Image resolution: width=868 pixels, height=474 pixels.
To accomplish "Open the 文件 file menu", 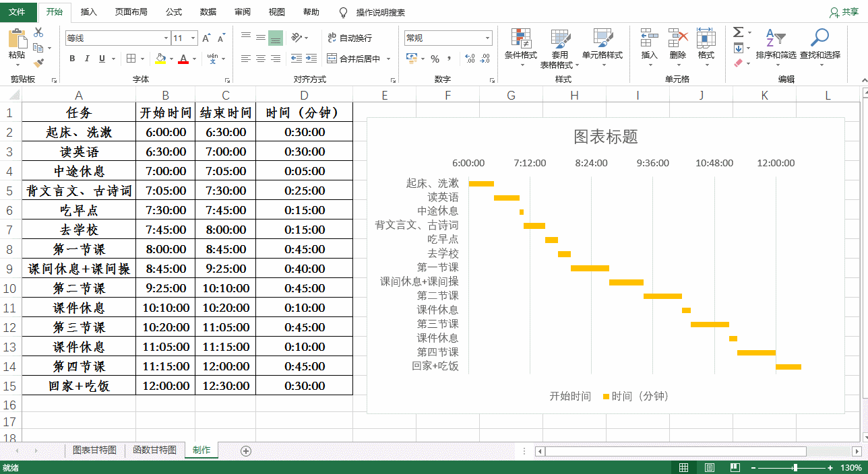I will coord(18,12).
